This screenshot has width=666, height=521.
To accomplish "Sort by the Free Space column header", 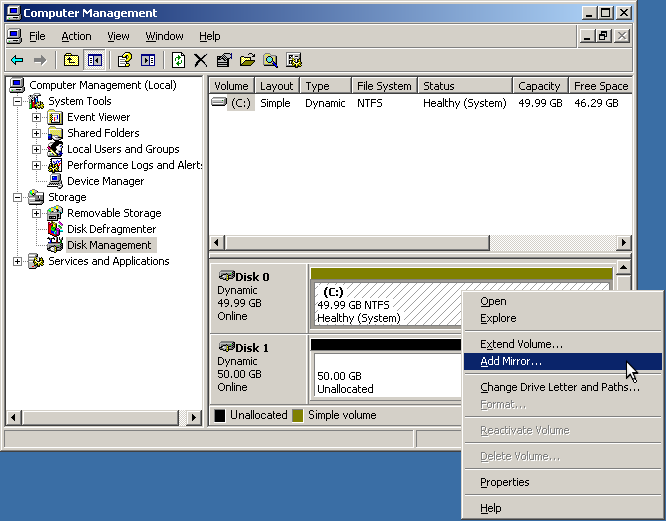I will pos(601,86).
